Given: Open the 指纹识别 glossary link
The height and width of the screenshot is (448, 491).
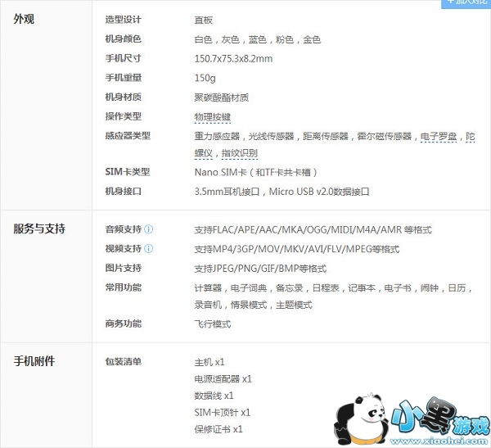Looking at the screenshot, I should click(x=240, y=153).
